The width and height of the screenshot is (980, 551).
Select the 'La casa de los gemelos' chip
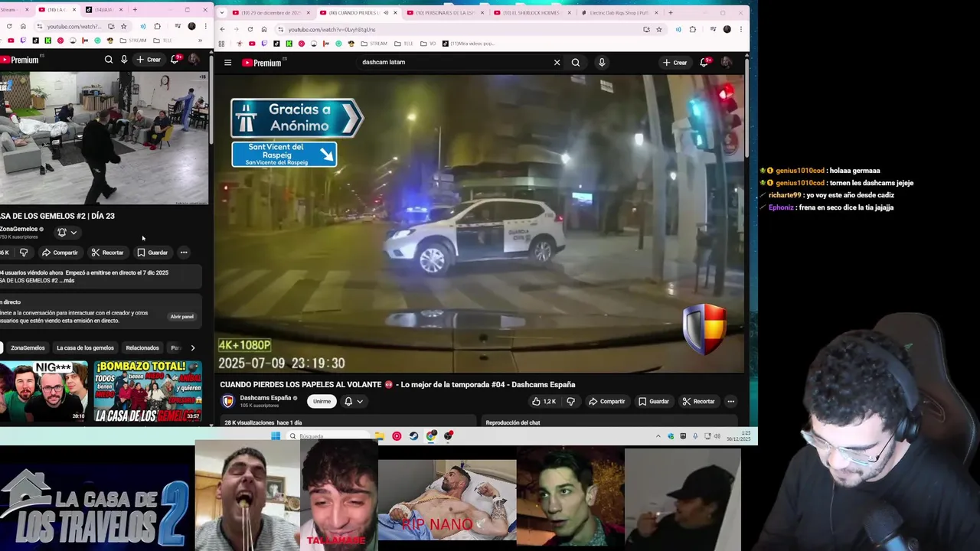85,348
